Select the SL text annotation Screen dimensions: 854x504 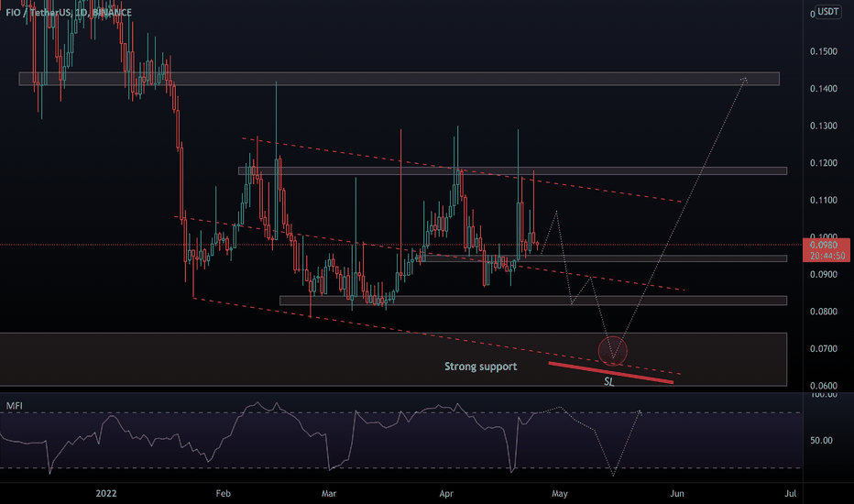[x=609, y=381]
